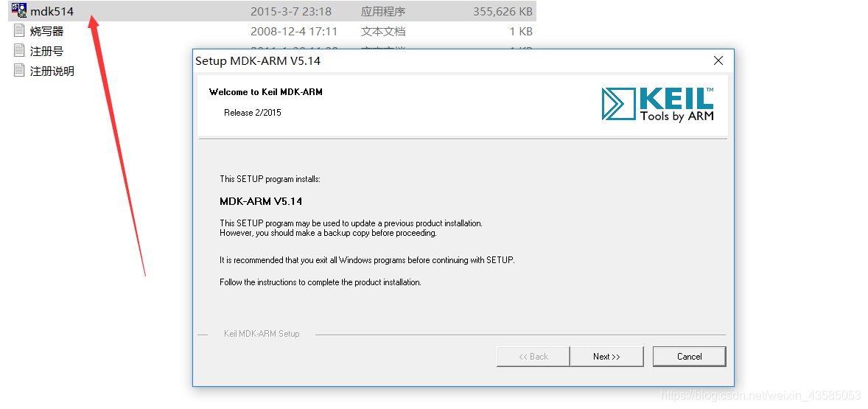Viewport: 868px width, 409px height.
Task: Click the 355,626 KB size cell
Action: coord(503,11)
